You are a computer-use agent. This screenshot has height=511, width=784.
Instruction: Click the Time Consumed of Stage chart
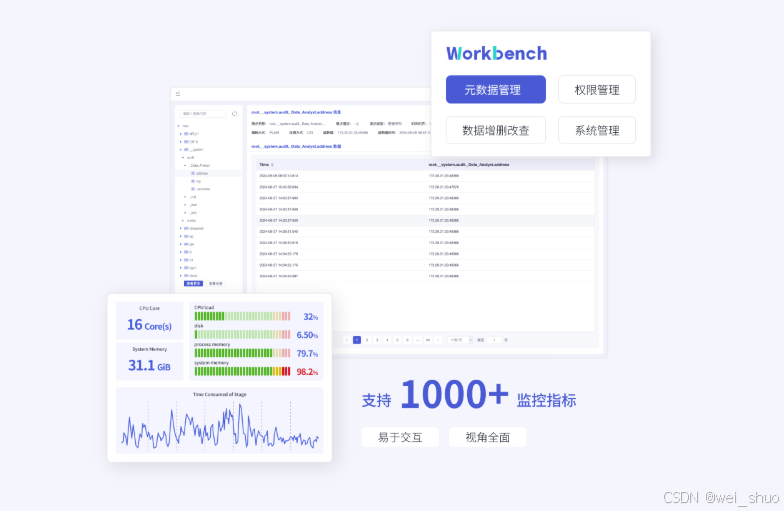point(220,425)
